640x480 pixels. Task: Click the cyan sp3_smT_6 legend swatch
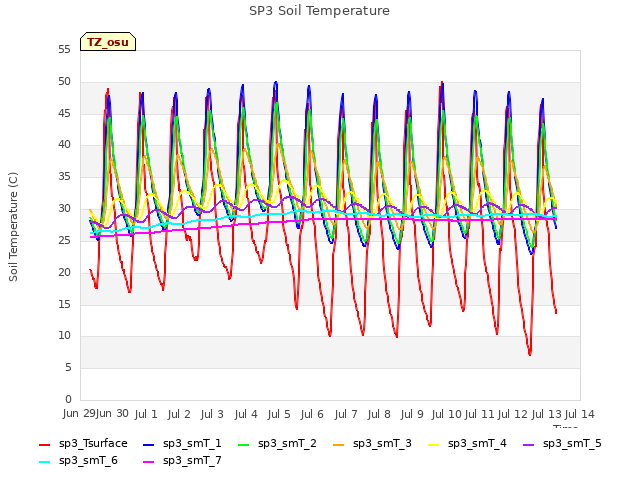coord(44,462)
